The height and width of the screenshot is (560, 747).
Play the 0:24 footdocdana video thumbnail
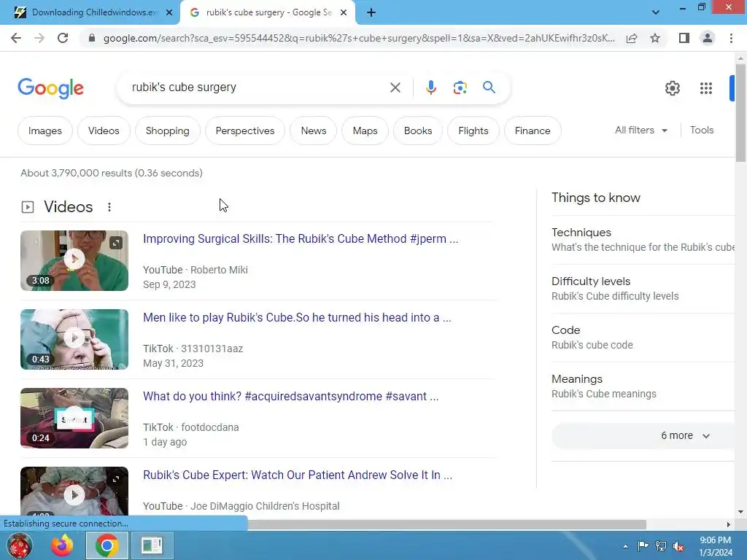tap(74, 418)
